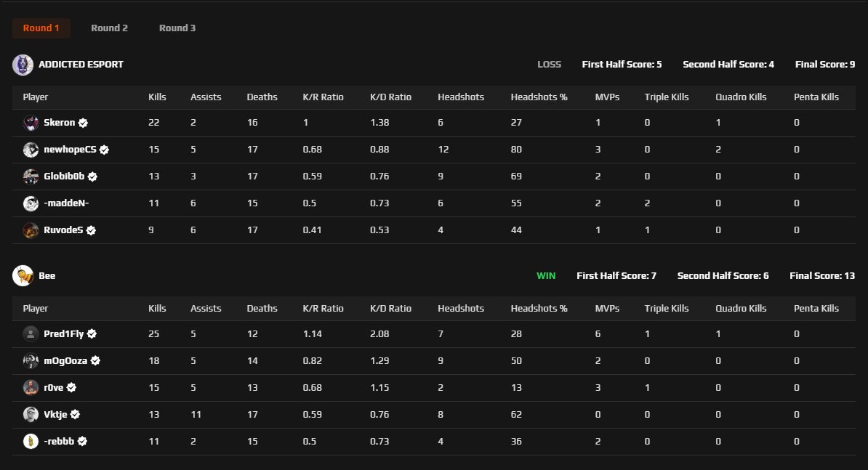Click -maddeN-'s player avatar
This screenshot has height=470, width=868.
tap(31, 203)
